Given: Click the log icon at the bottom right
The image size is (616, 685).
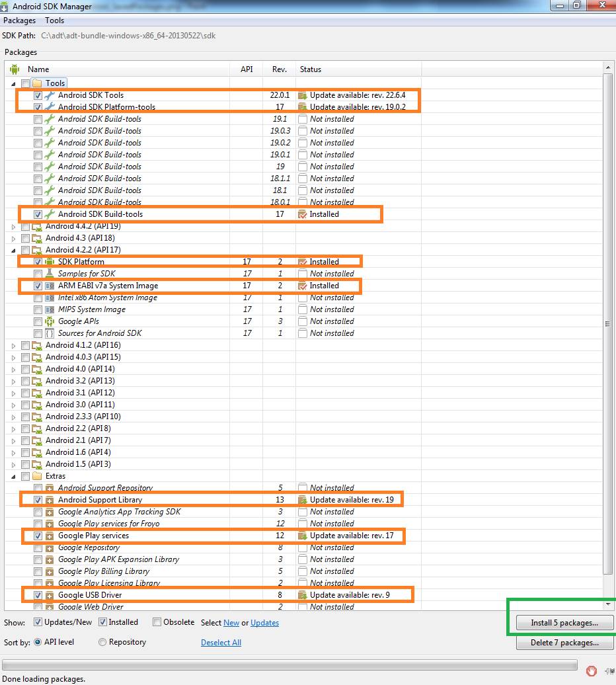Looking at the screenshot, I should [610, 670].
